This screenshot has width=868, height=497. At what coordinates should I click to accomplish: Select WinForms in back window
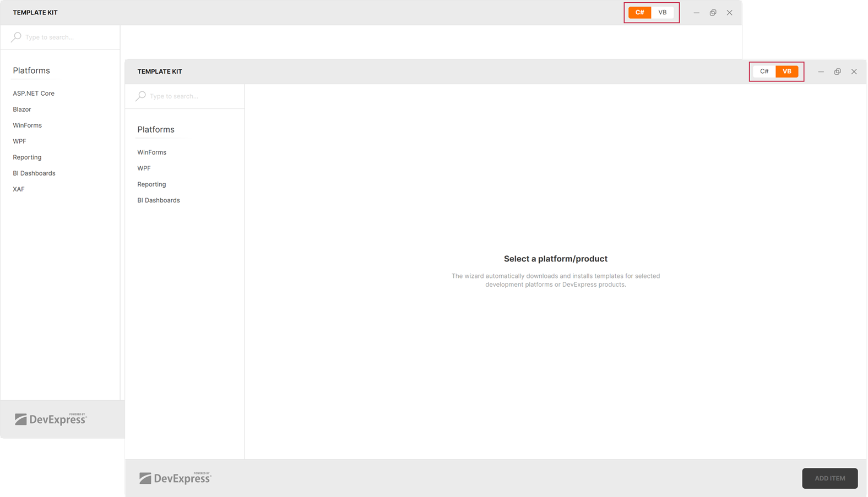[x=28, y=125]
